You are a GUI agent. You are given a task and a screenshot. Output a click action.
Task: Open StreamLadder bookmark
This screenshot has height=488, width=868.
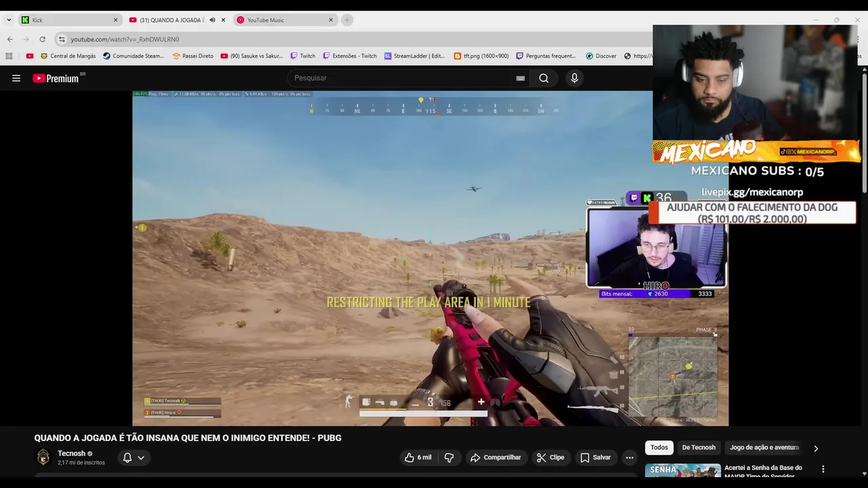414,56
